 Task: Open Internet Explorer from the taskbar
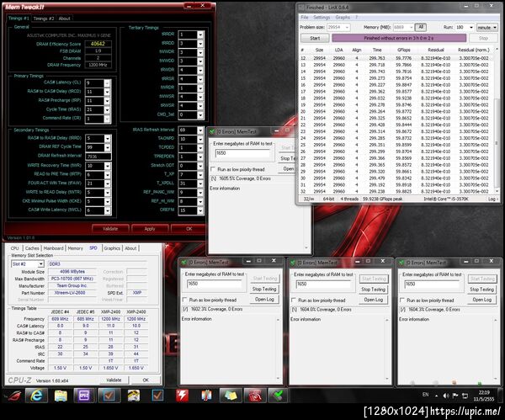[x=36, y=396]
